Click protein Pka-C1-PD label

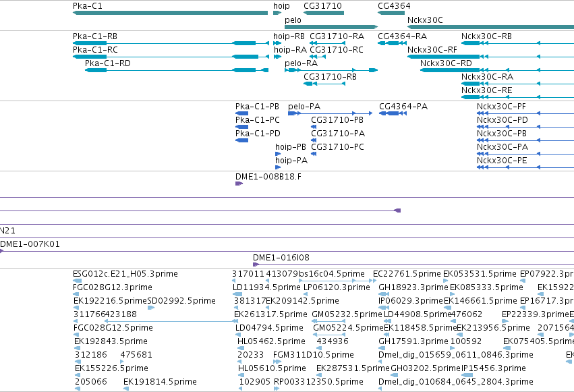(x=258, y=134)
